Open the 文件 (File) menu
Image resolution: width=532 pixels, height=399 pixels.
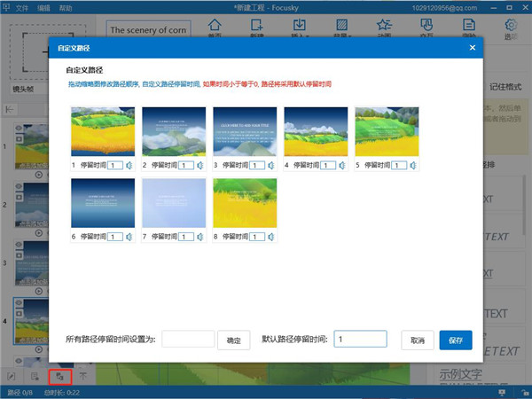click(x=22, y=7)
